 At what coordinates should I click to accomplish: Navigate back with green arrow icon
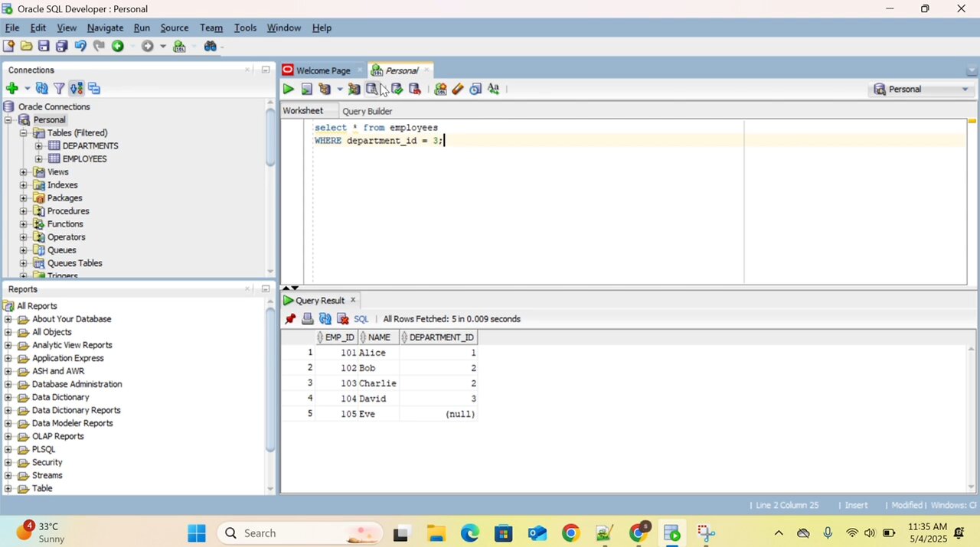coord(117,46)
